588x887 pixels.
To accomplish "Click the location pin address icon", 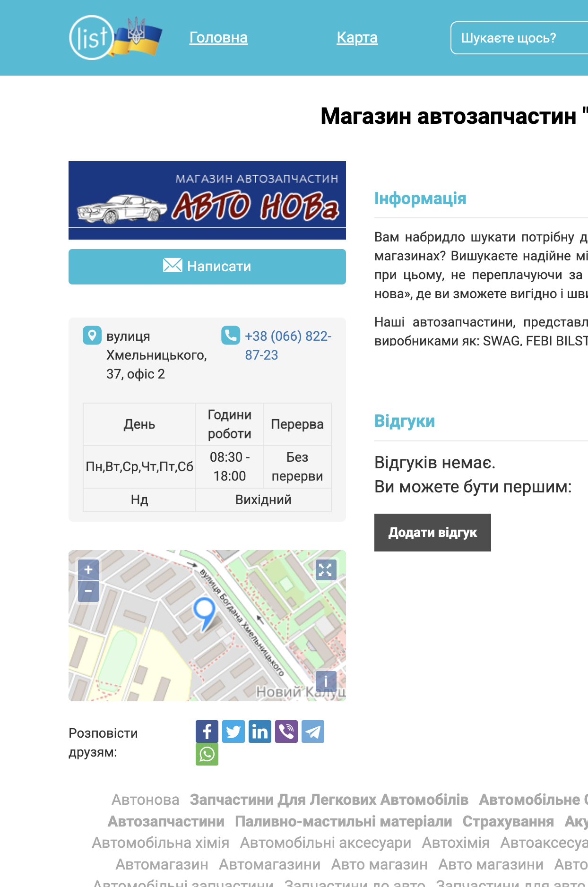I will (92, 336).
